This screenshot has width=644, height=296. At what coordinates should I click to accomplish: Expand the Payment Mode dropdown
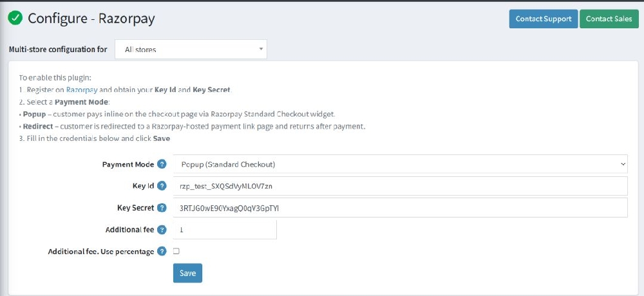[x=400, y=164]
